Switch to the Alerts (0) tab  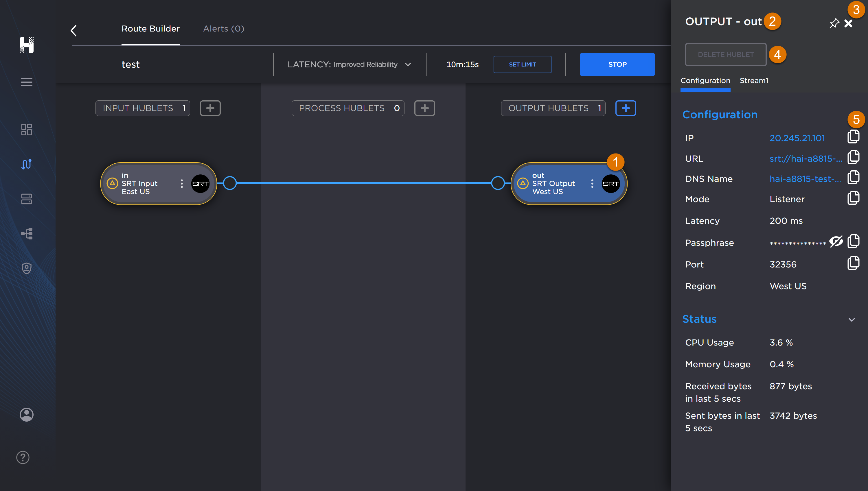(223, 29)
